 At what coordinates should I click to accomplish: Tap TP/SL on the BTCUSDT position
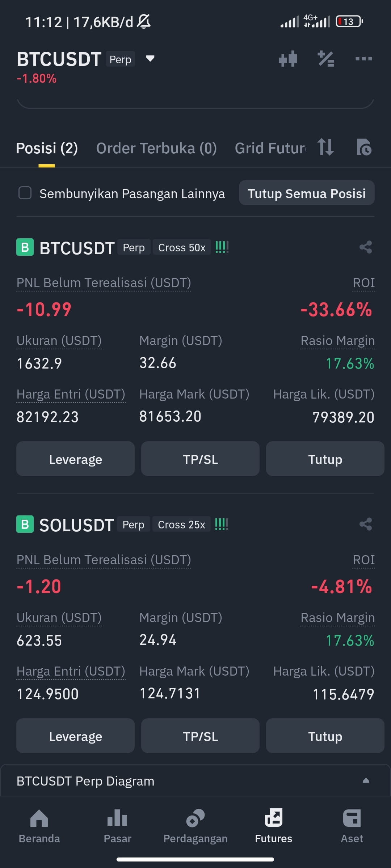(200, 459)
